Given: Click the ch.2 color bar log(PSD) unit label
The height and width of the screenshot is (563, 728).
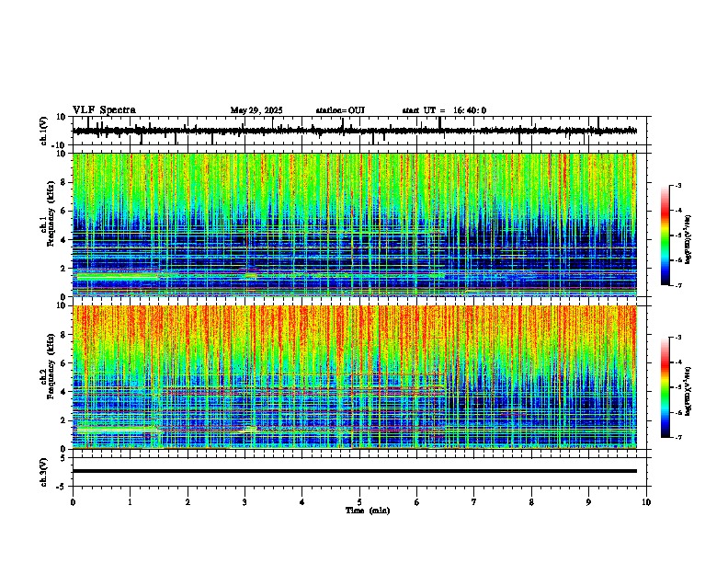Looking at the screenshot, I should click(688, 391).
